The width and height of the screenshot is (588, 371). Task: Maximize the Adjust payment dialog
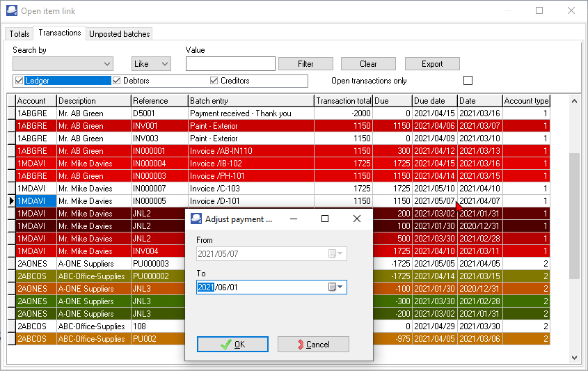click(x=325, y=219)
